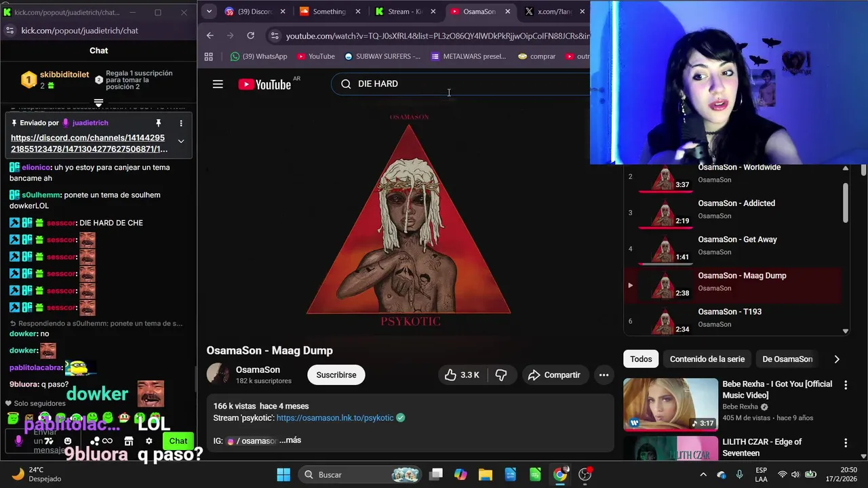
Task: Open options menu for Bebe Rexha video
Action: coord(846,385)
